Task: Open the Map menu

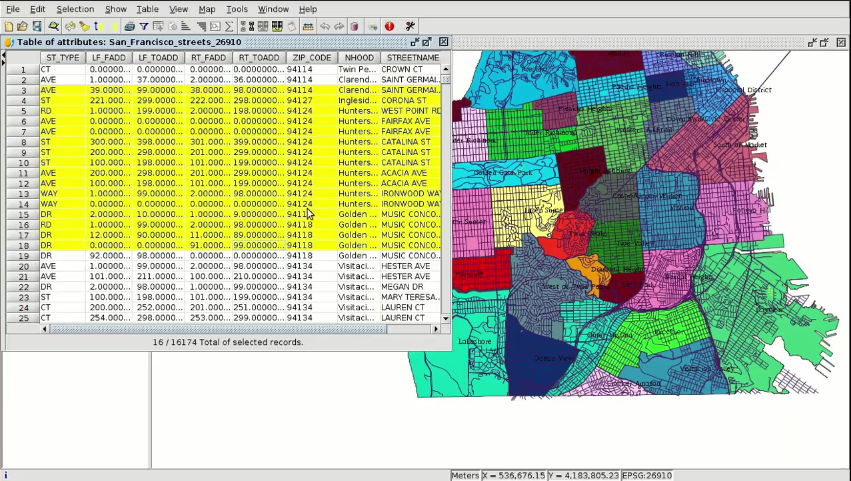Action: click(206, 9)
